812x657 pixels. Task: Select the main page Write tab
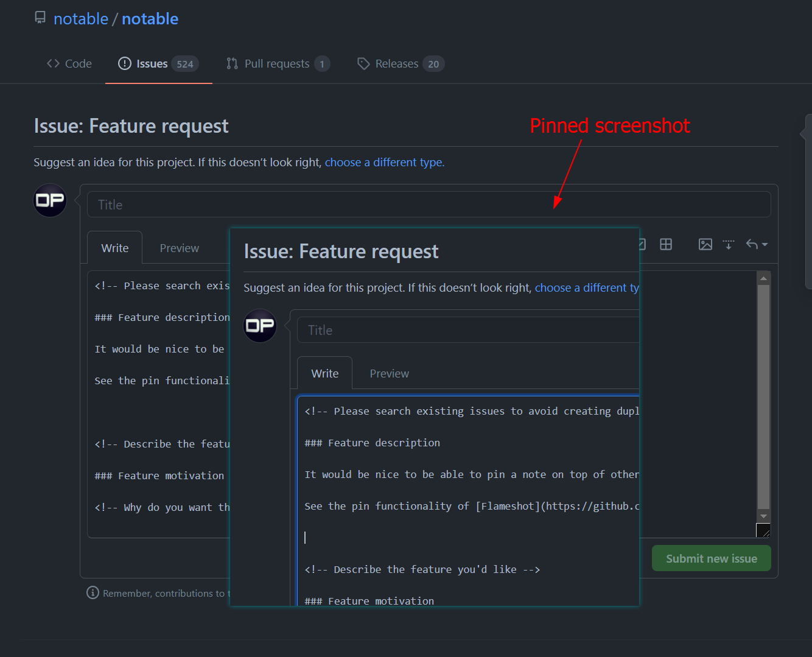[115, 248]
